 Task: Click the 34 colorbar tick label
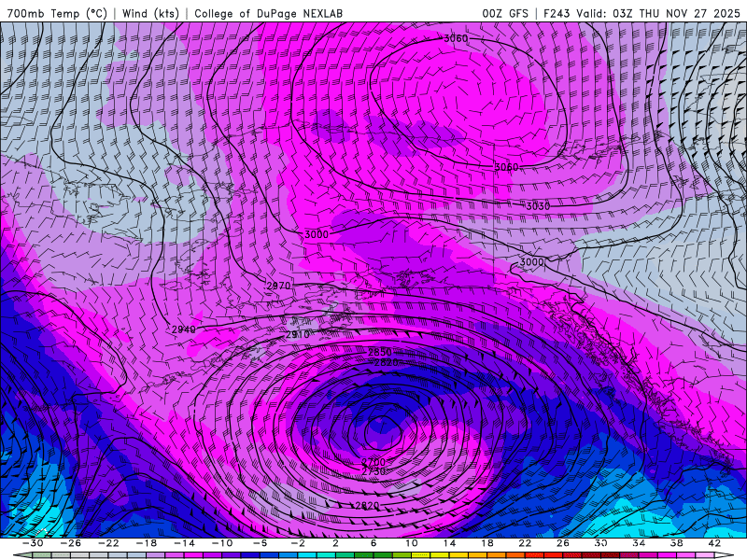639,543
